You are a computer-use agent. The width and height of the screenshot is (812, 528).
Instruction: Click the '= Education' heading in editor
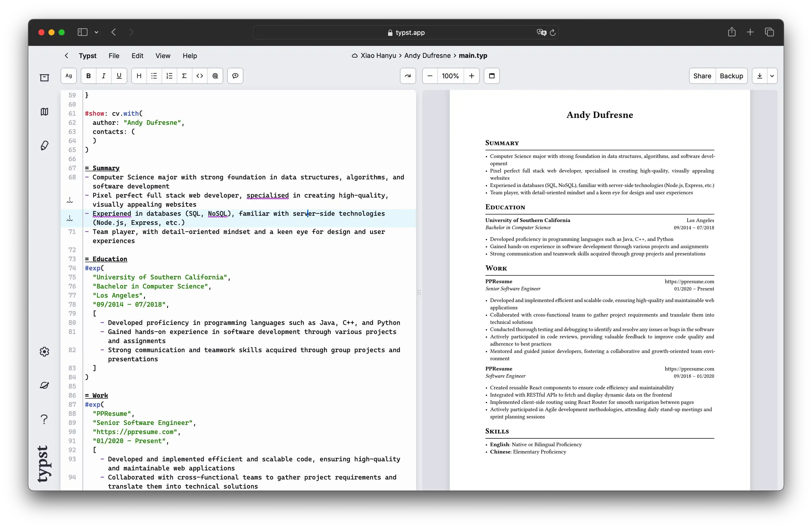click(106, 259)
